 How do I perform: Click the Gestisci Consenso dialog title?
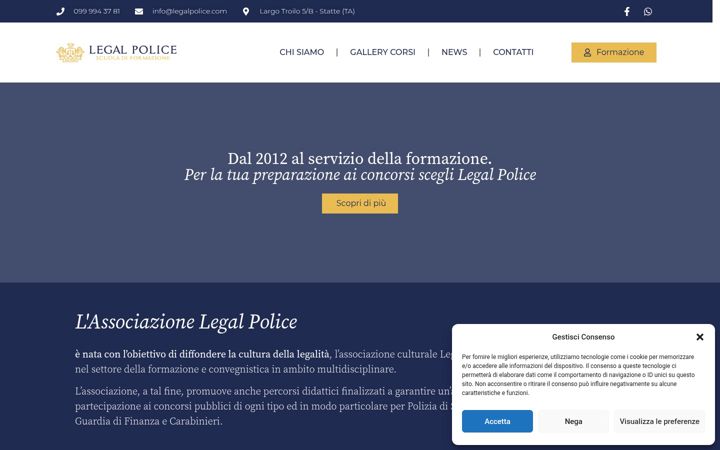(583, 337)
